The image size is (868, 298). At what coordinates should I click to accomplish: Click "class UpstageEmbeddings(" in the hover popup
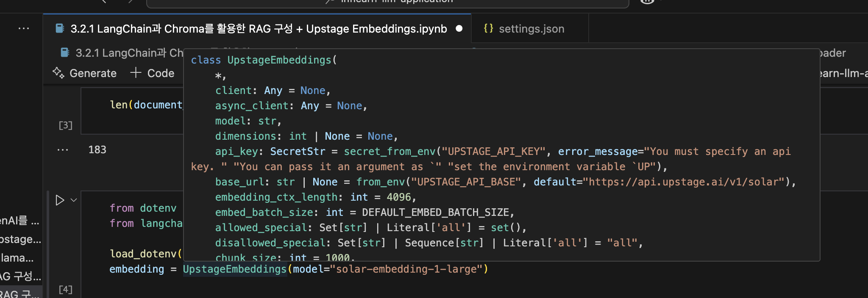(264, 60)
